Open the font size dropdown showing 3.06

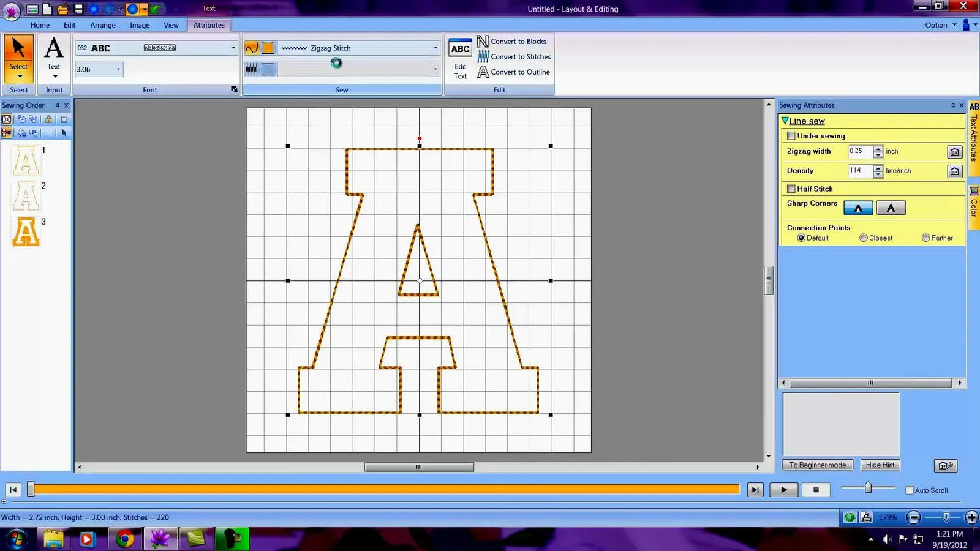119,69
